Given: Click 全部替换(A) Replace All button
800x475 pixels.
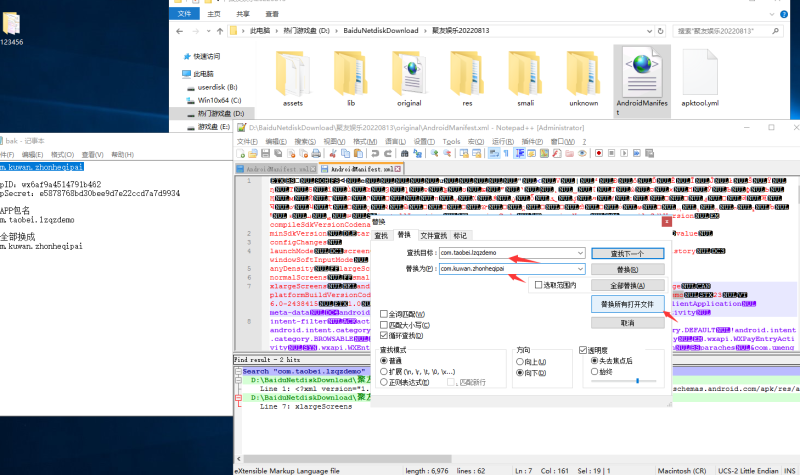Looking at the screenshot, I should click(x=628, y=285).
